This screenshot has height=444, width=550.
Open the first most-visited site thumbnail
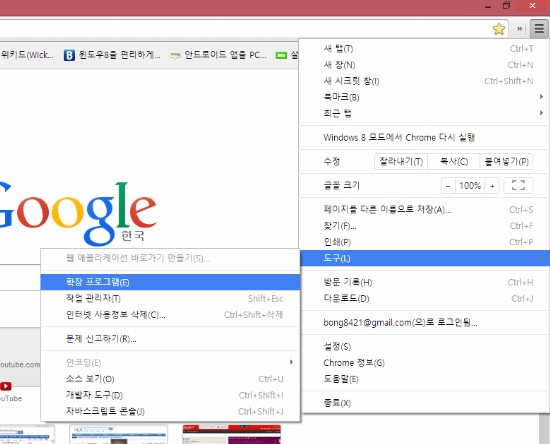click(x=27, y=435)
